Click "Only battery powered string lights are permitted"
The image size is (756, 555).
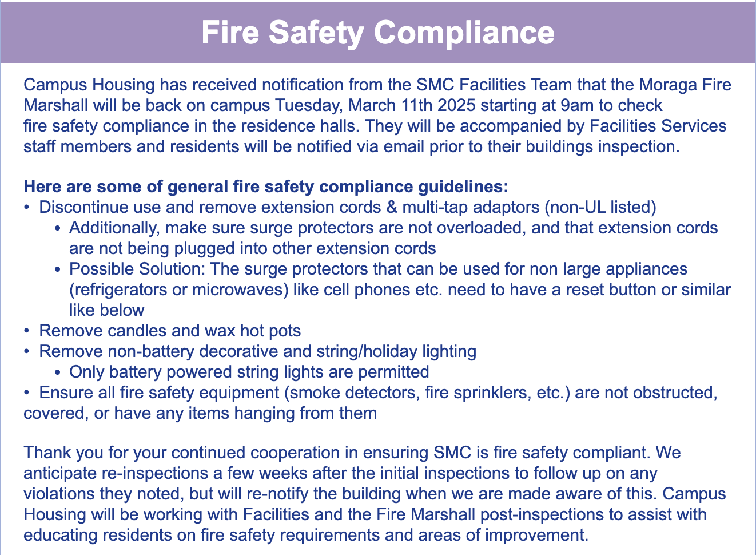tap(249, 372)
